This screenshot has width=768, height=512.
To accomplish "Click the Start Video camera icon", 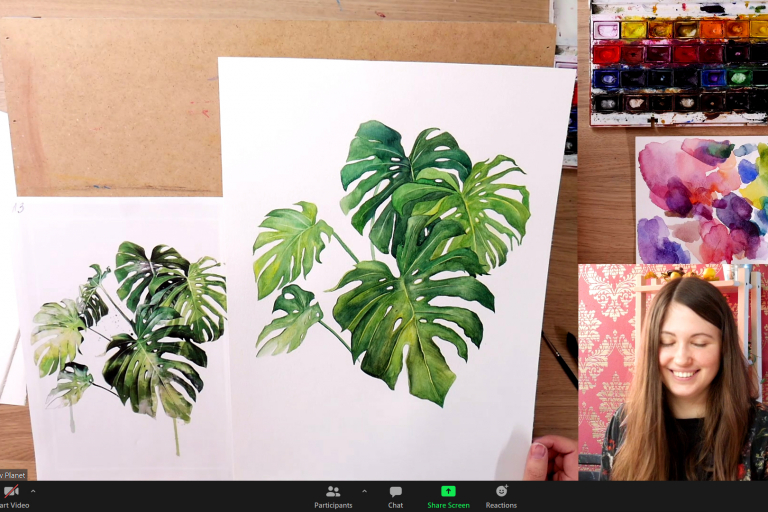I will coord(11,491).
